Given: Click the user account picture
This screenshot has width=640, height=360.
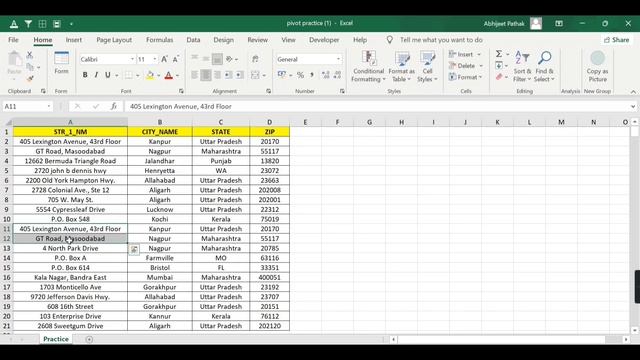Looking at the screenshot, I should (536, 24).
